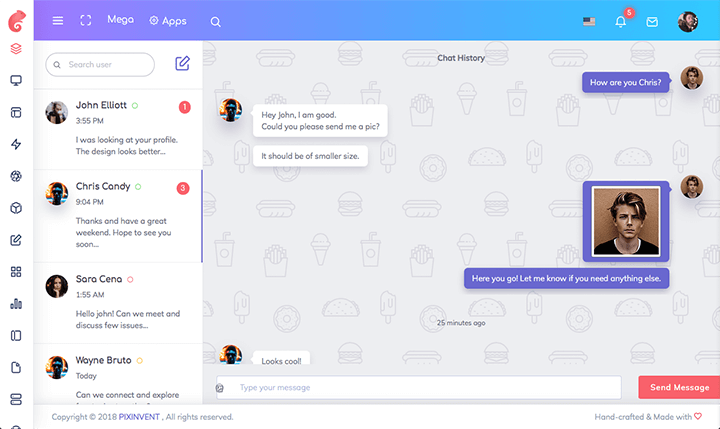Select the layers stack sidebar icon
The width and height of the screenshot is (720, 429).
click(x=16, y=49)
